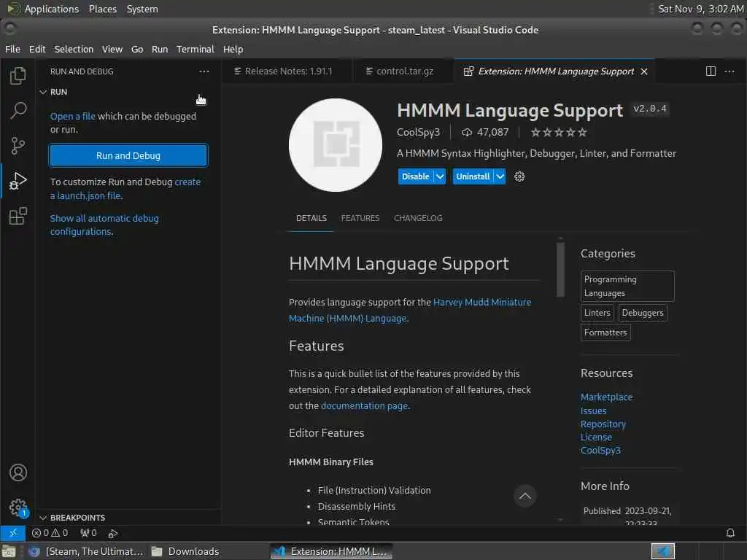Switch to the Release Notes: 1.91.1 tab
Image resolution: width=747 pixels, height=560 pixels.
pos(287,71)
